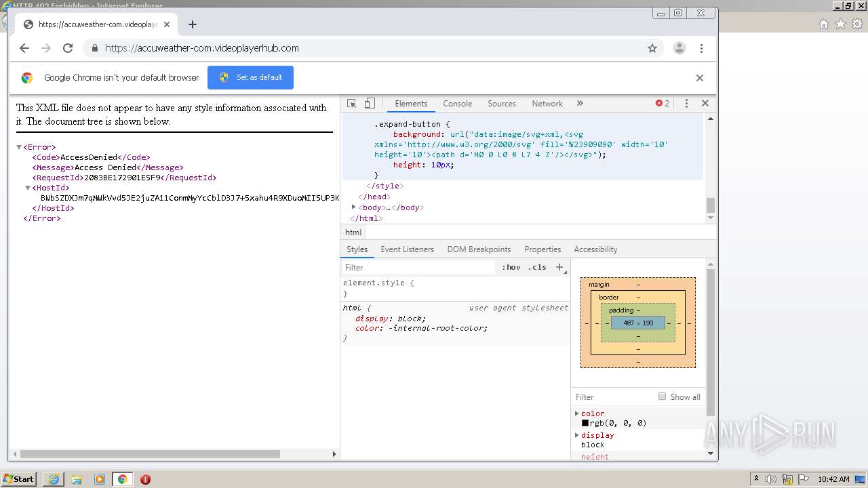Click the computed styles Filter field
The width and height of the screenshot is (868, 488).
[614, 397]
